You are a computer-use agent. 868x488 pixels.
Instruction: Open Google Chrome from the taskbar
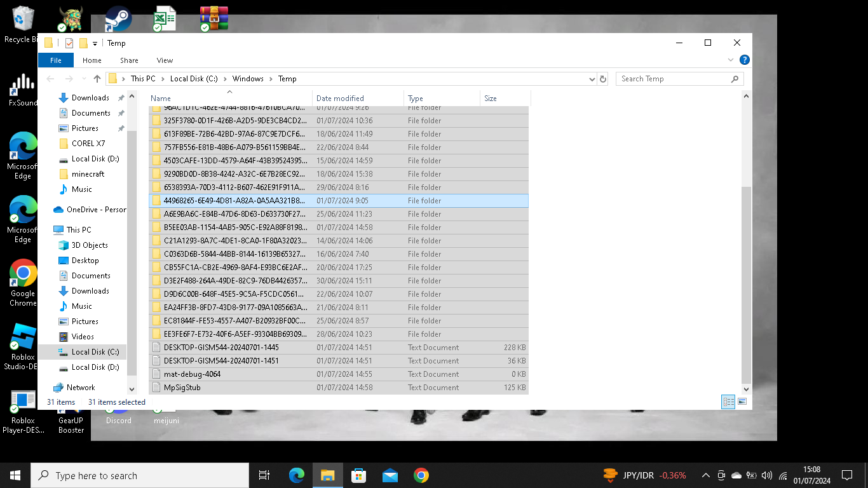(421, 475)
